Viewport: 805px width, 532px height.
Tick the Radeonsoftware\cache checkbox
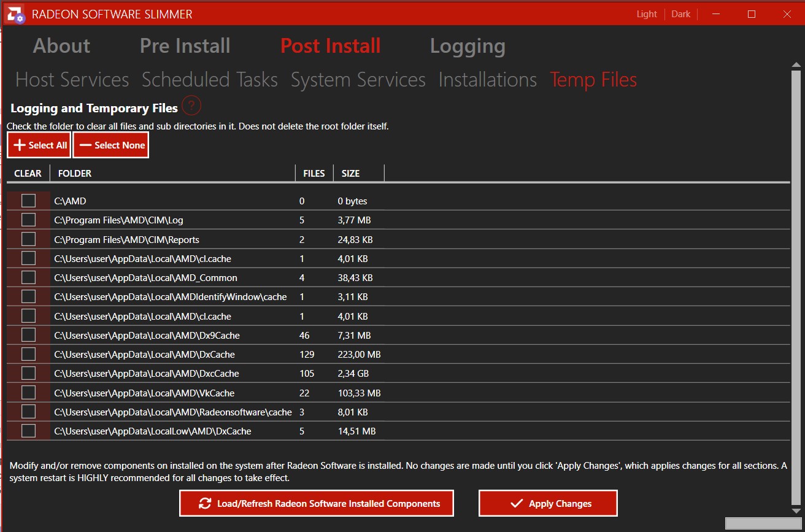pos(28,412)
